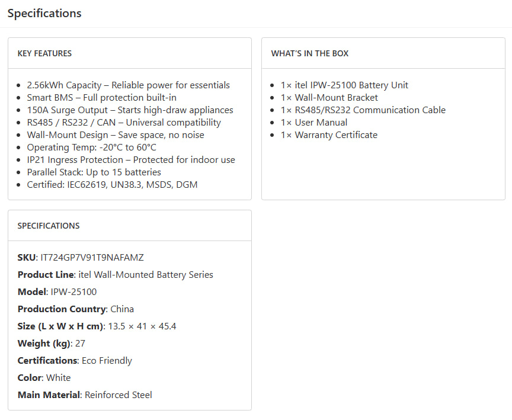Click Parallel Stack: Up to 15 batteries

tap(94, 172)
